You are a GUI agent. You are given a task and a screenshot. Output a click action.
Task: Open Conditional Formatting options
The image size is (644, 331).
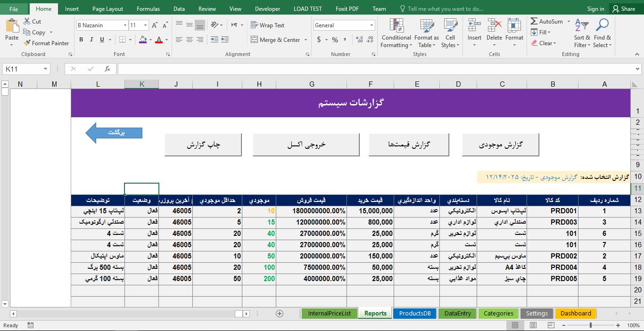(396, 33)
